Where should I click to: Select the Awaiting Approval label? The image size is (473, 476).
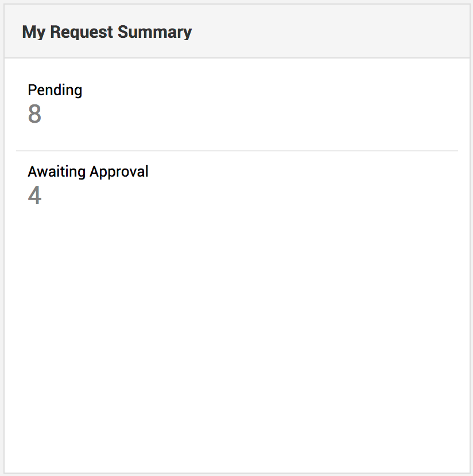88,171
